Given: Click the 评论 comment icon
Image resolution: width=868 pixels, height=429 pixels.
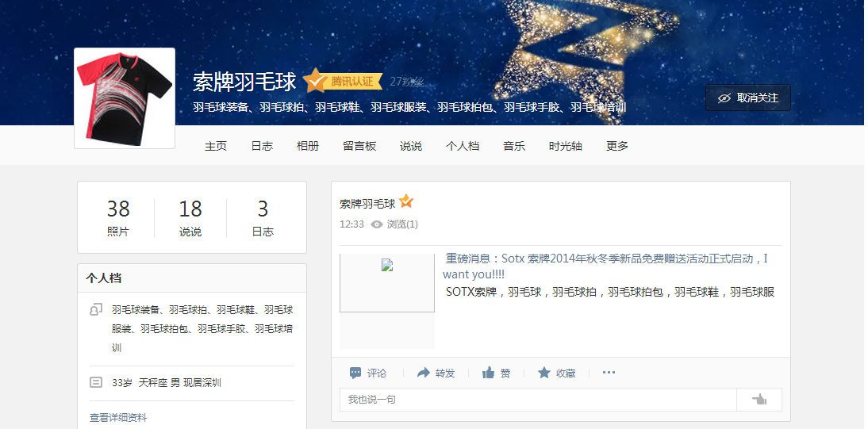Looking at the screenshot, I should pos(355,373).
